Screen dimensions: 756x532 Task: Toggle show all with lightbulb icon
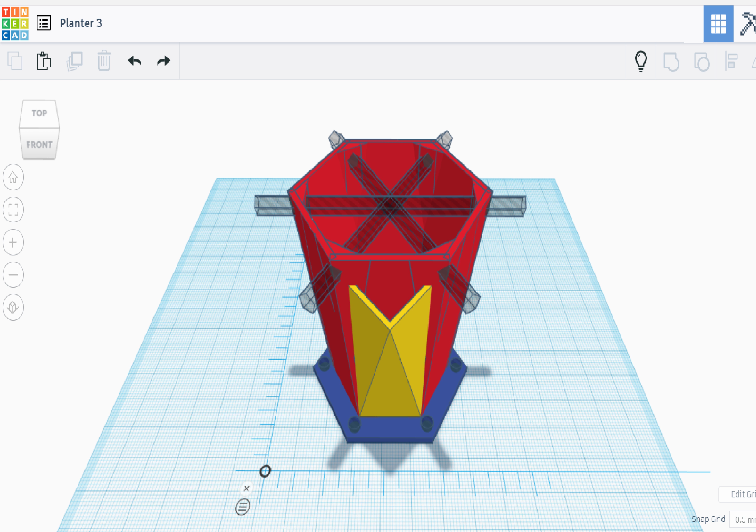pos(640,61)
